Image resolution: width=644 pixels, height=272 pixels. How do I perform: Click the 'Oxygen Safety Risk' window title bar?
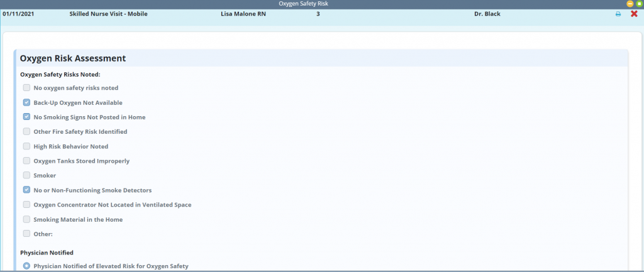point(321,4)
